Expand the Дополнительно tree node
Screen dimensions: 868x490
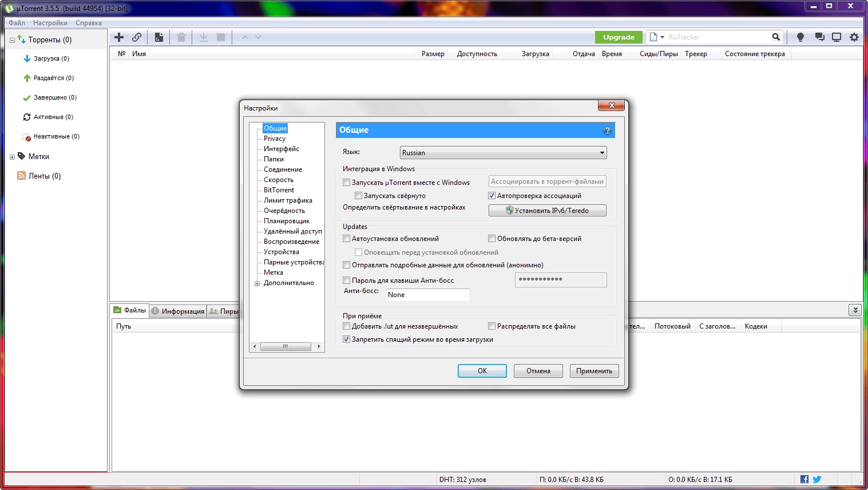257,283
